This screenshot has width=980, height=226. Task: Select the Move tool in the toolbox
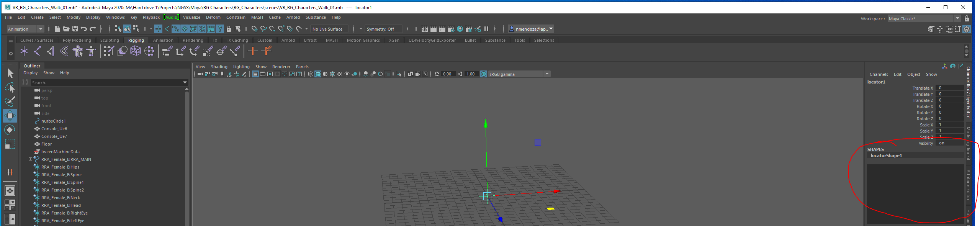10,116
